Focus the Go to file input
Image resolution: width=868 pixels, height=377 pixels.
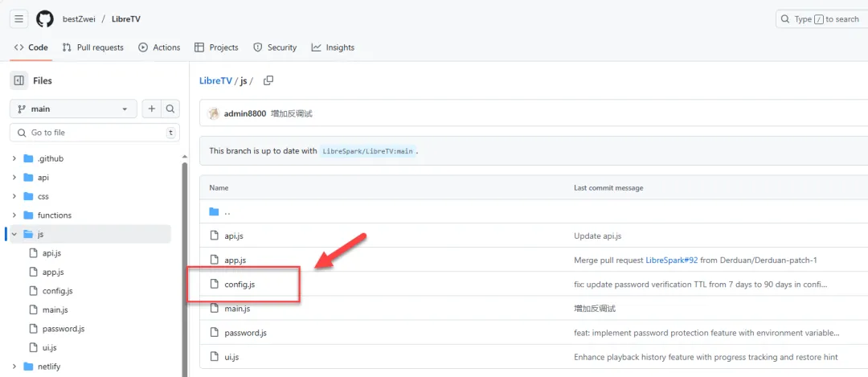[x=95, y=133]
